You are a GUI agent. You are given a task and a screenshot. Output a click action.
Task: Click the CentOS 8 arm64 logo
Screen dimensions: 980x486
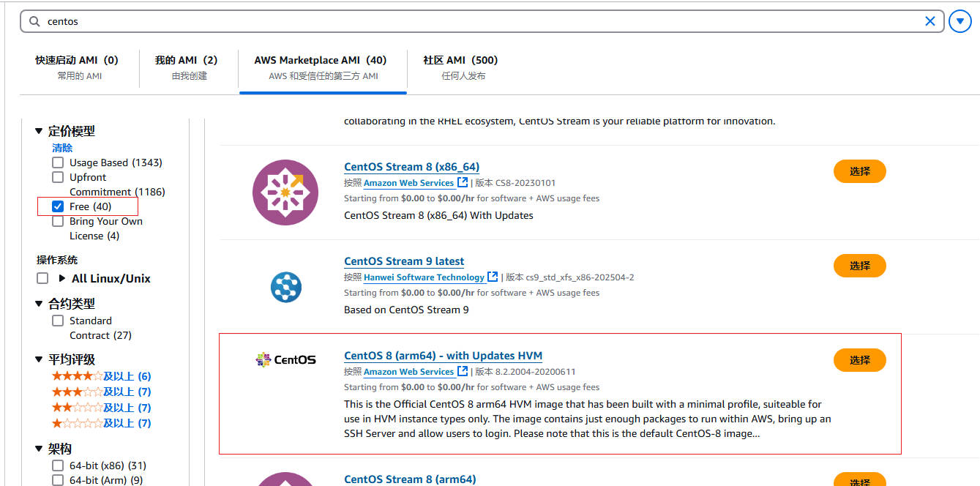[x=285, y=359]
